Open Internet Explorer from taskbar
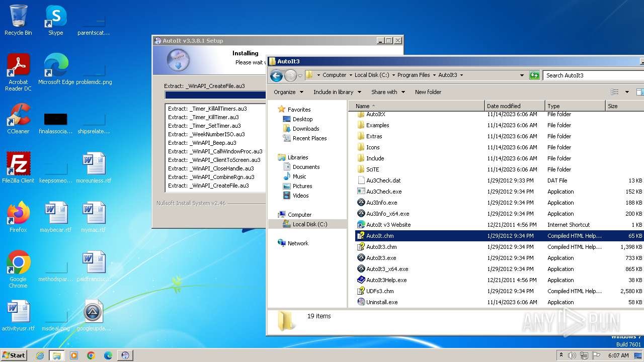Image resolution: width=644 pixels, height=362 pixels. (x=40, y=355)
